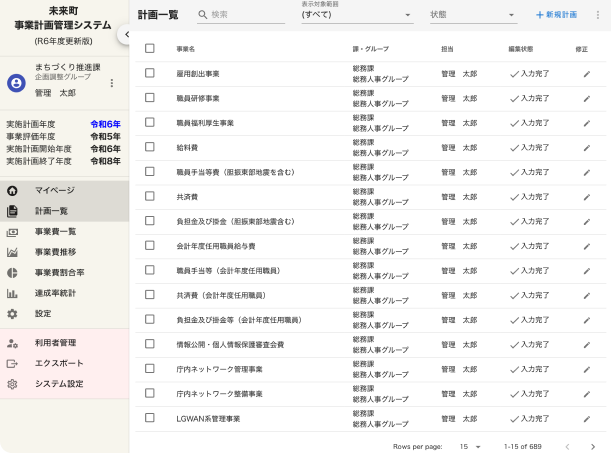Click the 事業費割合率 pie chart icon

12,273
